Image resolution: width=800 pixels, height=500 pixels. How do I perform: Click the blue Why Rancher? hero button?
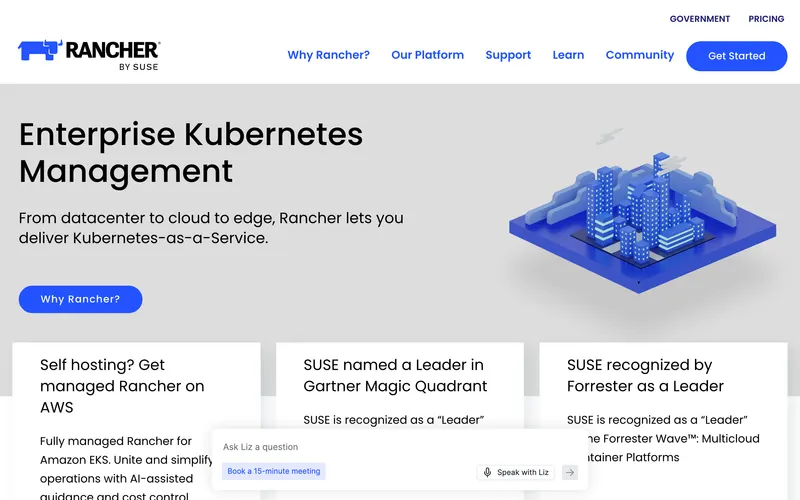point(81,299)
